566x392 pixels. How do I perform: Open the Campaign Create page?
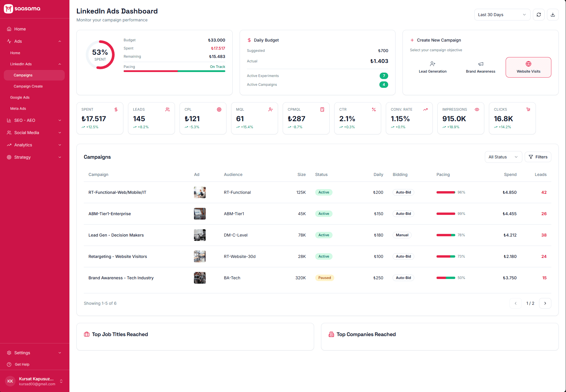pyautogui.click(x=28, y=86)
